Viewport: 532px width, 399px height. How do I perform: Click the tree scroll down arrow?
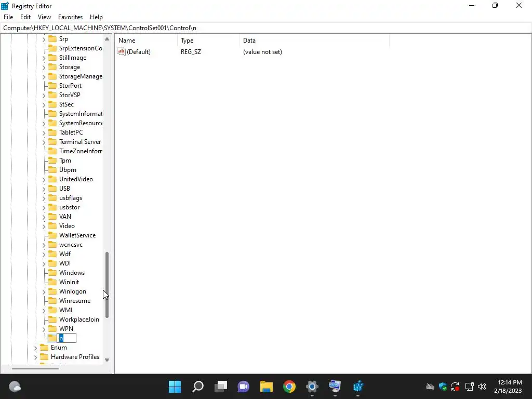107,360
